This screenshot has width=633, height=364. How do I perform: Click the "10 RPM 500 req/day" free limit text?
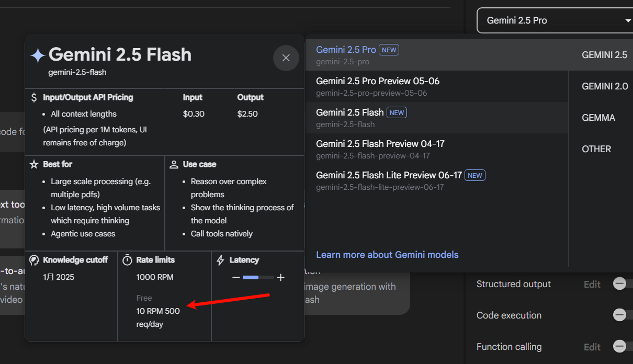158,317
